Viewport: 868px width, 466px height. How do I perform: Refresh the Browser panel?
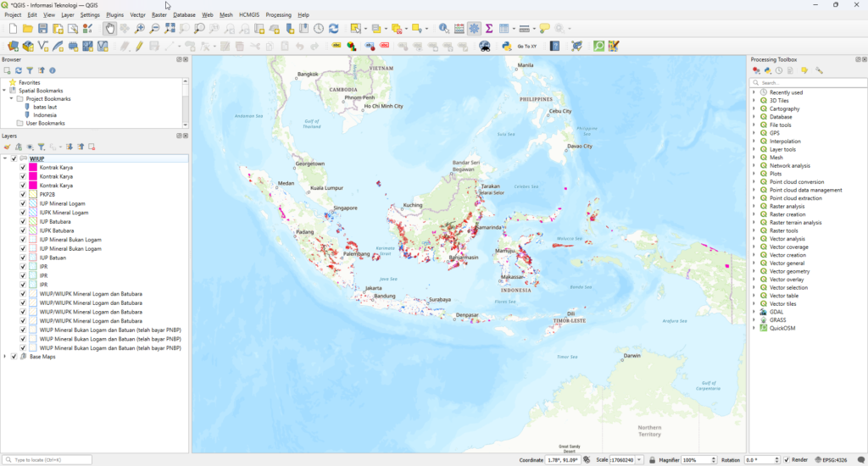[x=18, y=70]
